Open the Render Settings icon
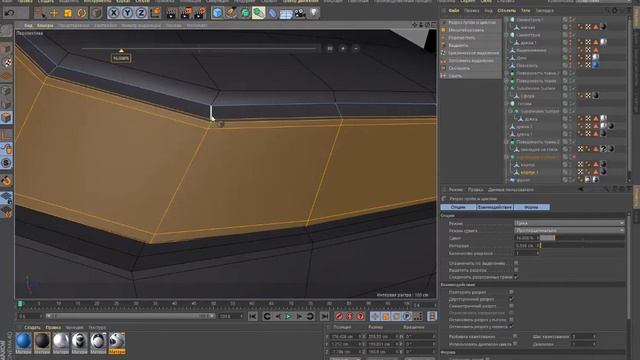 200,13
